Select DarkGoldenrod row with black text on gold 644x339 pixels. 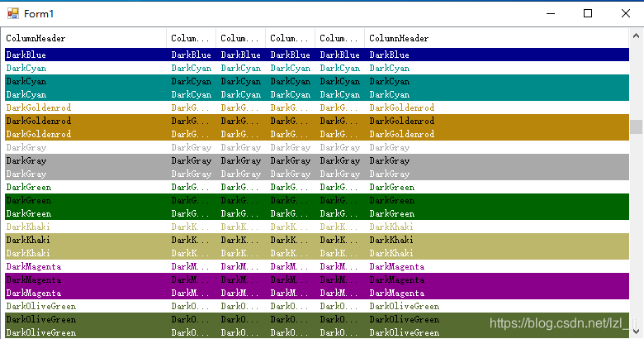[317, 121]
